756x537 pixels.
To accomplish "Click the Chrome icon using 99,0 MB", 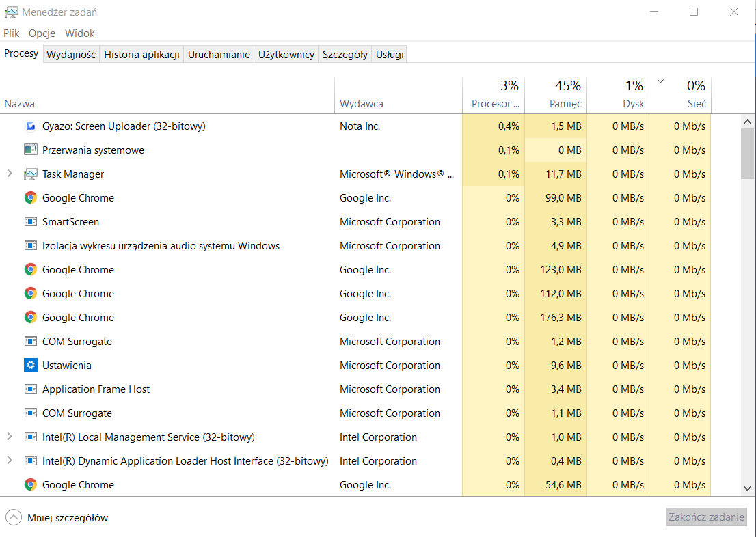I will 30,197.
